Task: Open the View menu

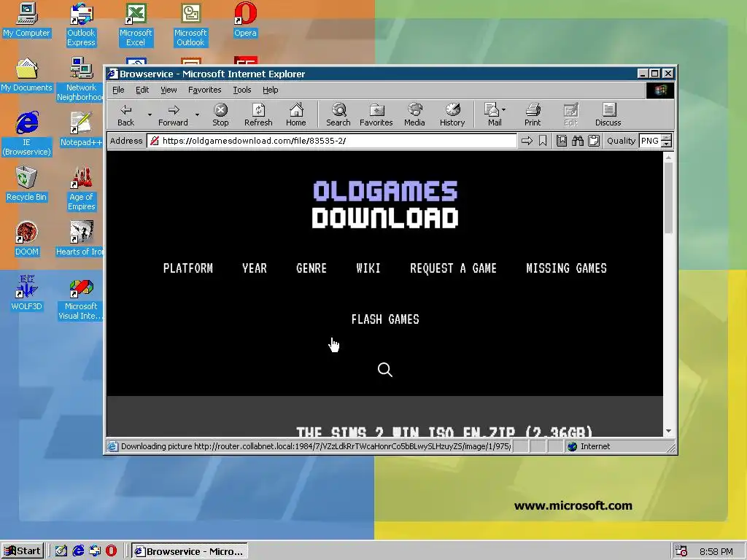Action: tap(169, 90)
